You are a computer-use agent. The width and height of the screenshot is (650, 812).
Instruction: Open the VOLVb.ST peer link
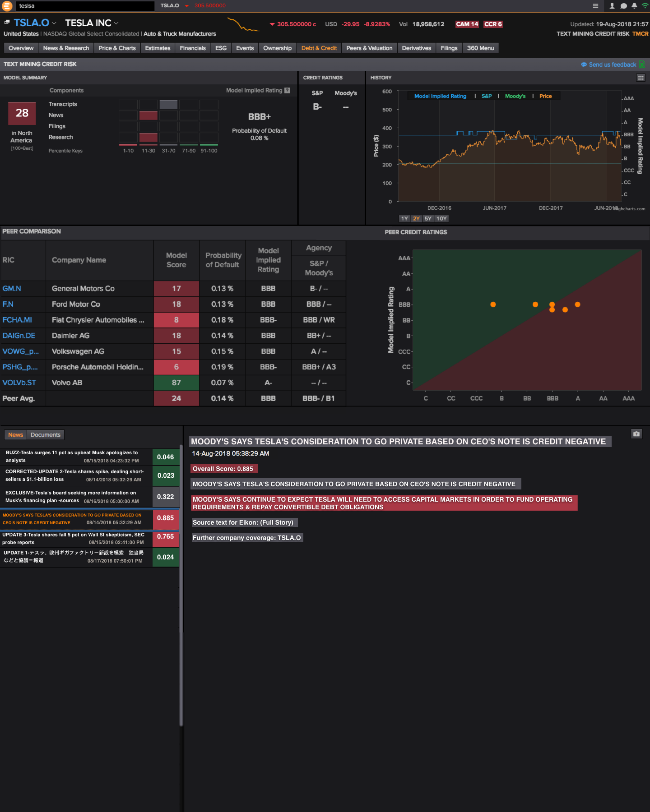[19, 383]
